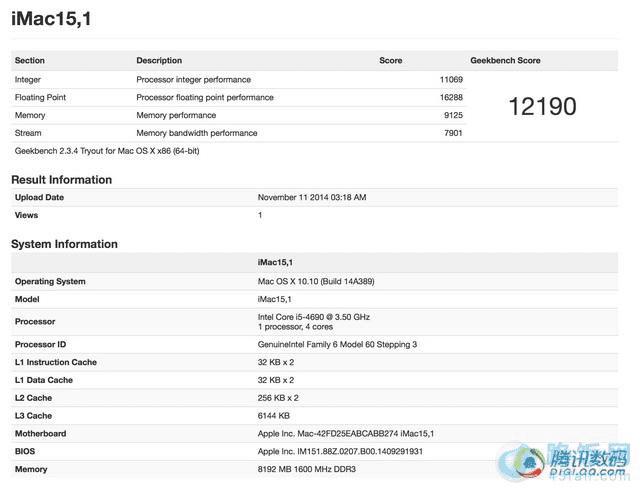Click the Motherboard row label
This screenshot has width=640, height=489.
click(x=40, y=434)
